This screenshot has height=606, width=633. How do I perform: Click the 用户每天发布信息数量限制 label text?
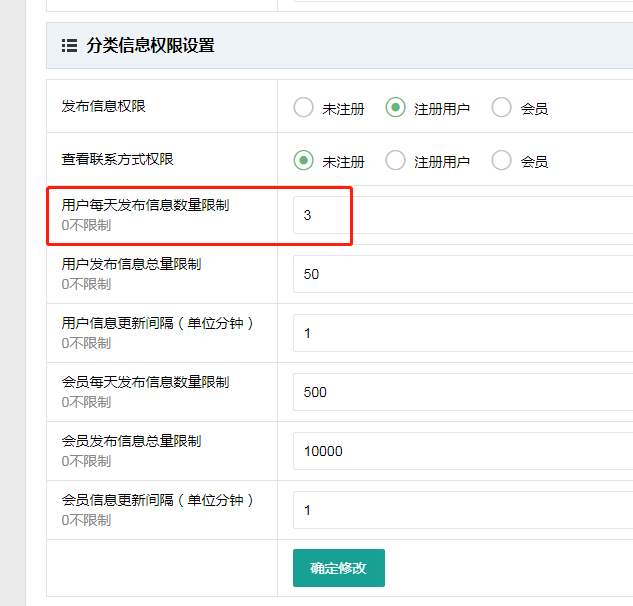145,205
